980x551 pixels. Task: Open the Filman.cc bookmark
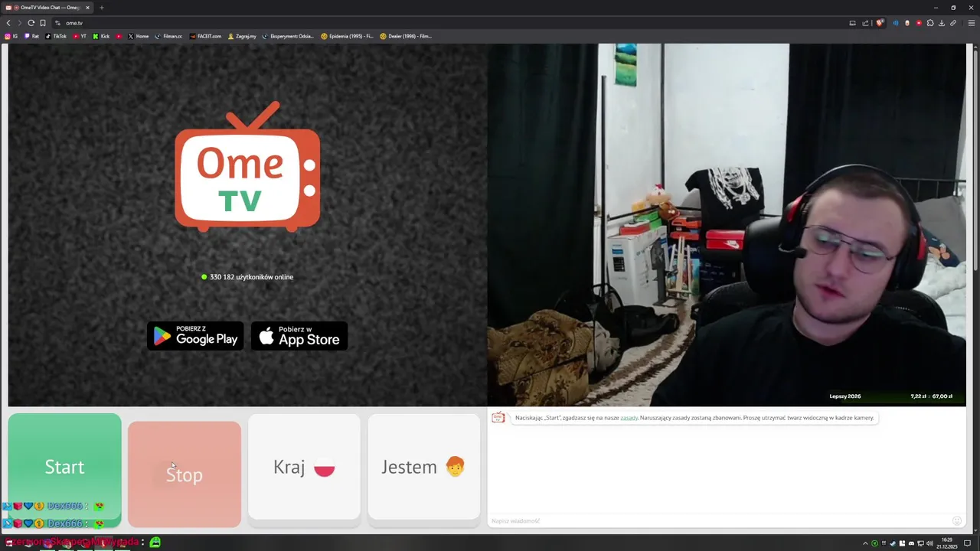pyautogui.click(x=168, y=36)
